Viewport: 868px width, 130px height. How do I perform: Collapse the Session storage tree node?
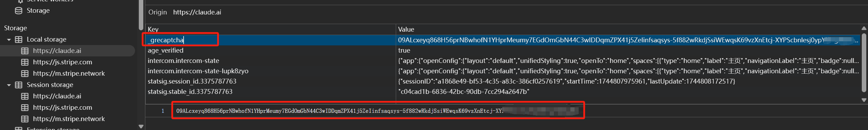9,85
